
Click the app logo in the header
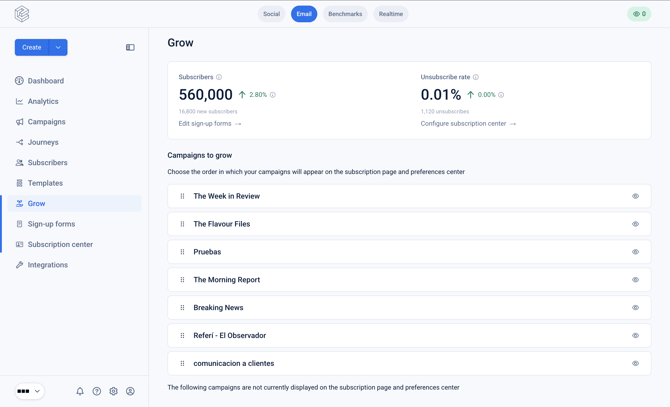22,14
